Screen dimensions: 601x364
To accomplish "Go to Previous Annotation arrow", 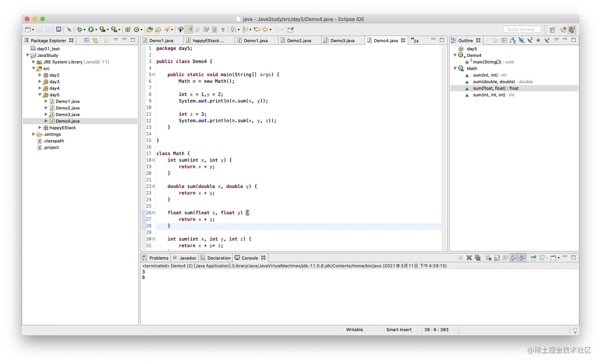I will tap(244, 29).
